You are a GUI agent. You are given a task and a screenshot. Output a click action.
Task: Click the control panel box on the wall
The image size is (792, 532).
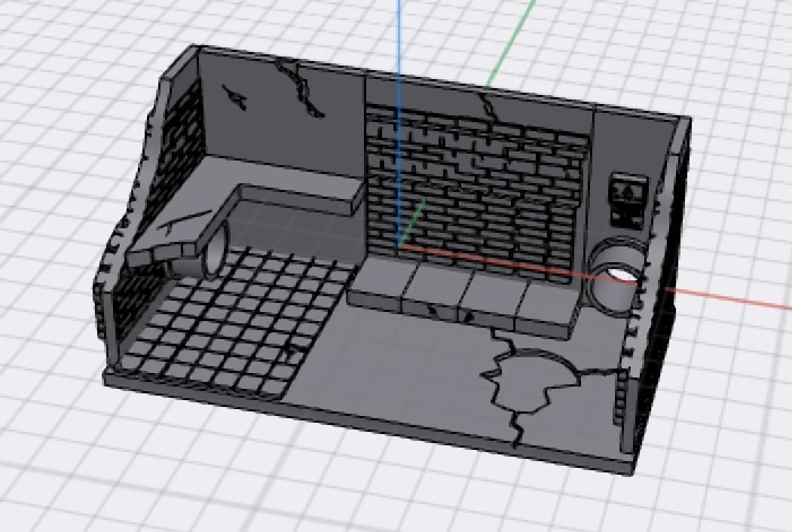[628, 202]
